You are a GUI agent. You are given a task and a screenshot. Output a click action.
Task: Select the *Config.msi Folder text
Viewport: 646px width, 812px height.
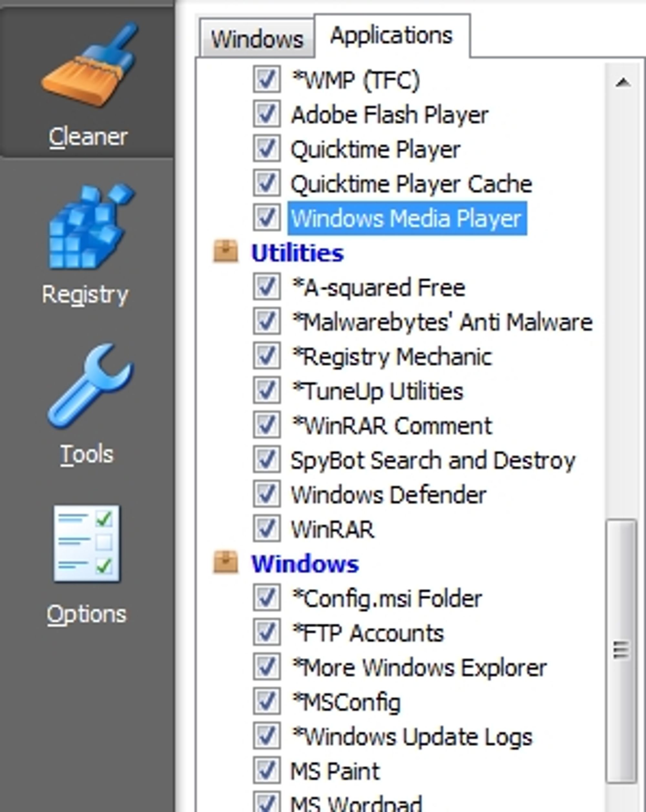point(387,599)
